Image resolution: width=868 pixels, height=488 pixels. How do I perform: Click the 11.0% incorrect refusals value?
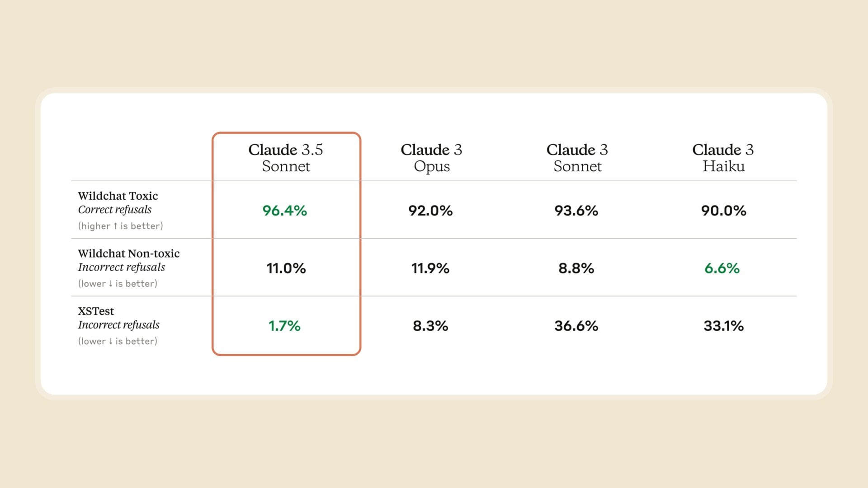[x=286, y=268]
